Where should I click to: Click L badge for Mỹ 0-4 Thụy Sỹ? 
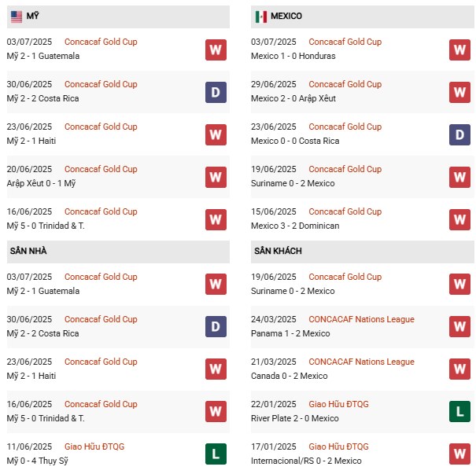(216, 454)
